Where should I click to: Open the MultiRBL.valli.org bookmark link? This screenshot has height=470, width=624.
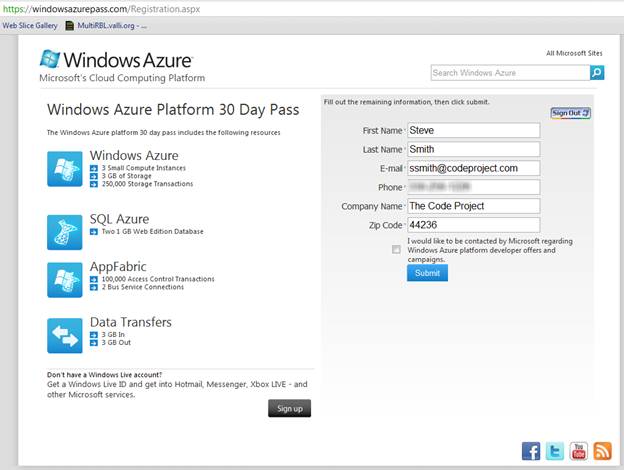pyautogui.click(x=111, y=26)
